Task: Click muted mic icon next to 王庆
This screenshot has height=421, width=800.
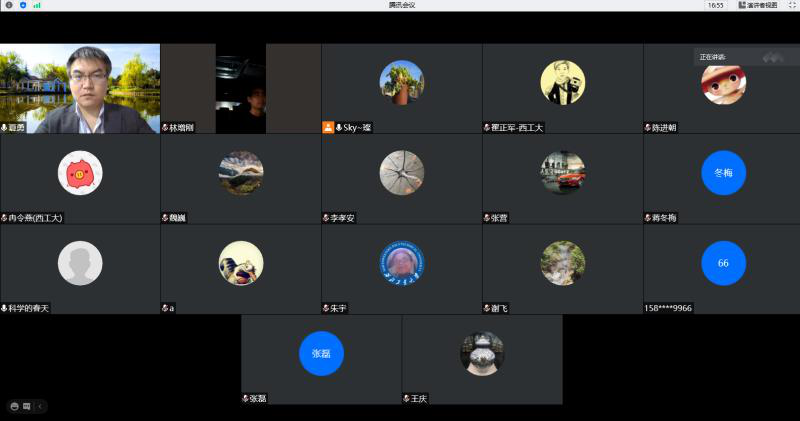Action: [x=407, y=398]
